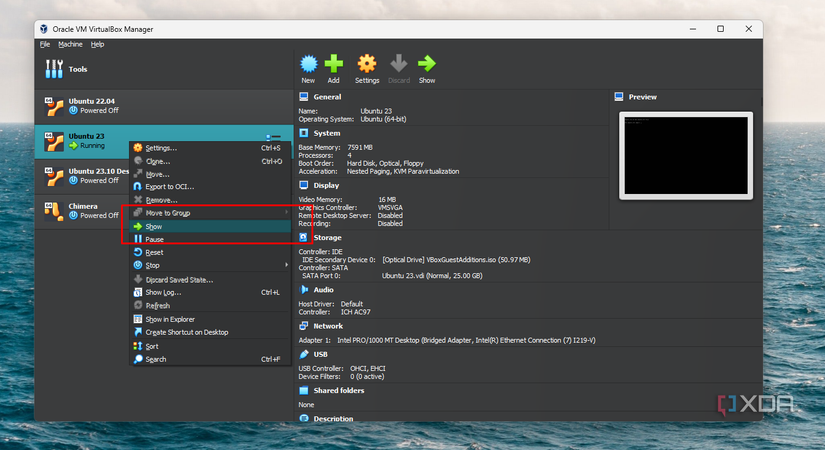Screen dimensions: 825x450
Task: Click the green Show arrow in toolbar
Action: click(x=427, y=64)
